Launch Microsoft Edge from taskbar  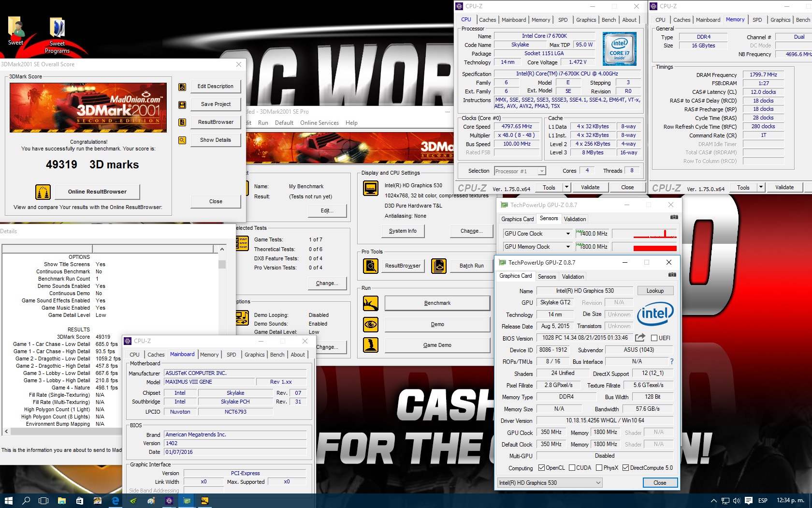coord(115,501)
